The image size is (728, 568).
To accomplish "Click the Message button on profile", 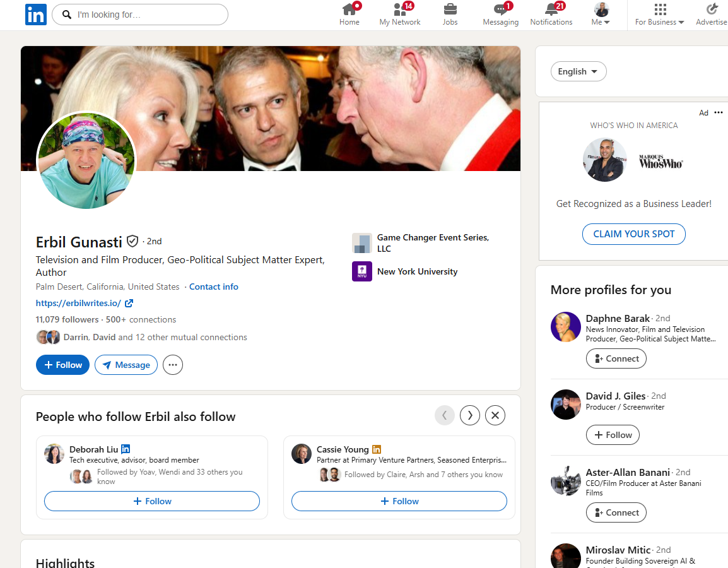I will click(x=126, y=365).
